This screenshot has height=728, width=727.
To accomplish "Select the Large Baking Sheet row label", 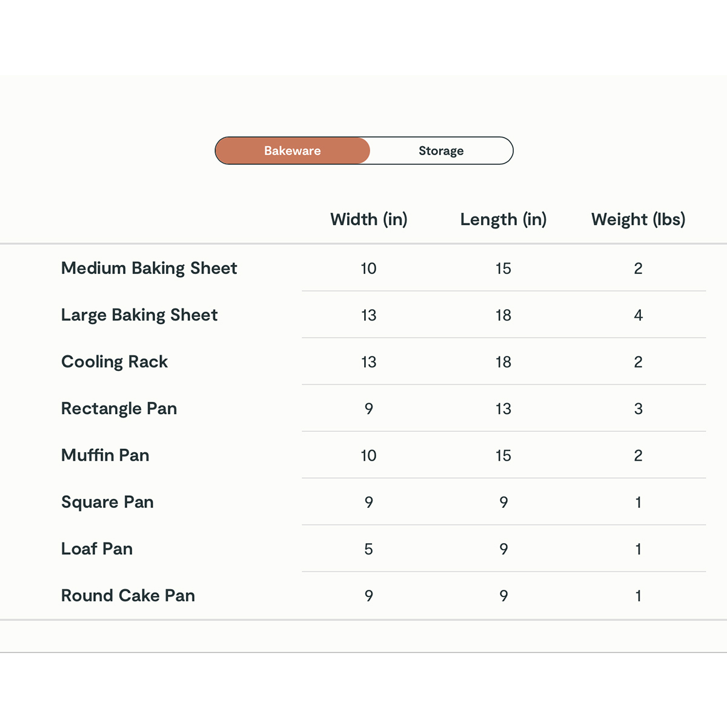I will pyautogui.click(x=139, y=315).
